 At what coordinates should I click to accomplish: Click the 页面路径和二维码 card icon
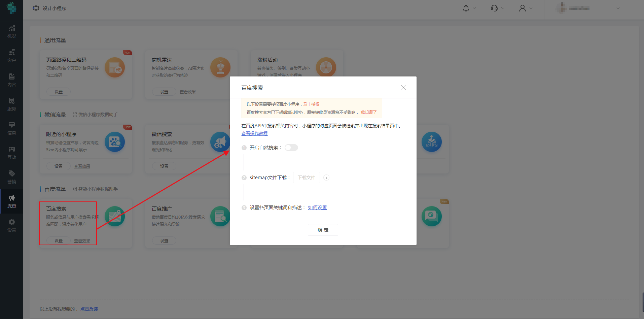(115, 67)
